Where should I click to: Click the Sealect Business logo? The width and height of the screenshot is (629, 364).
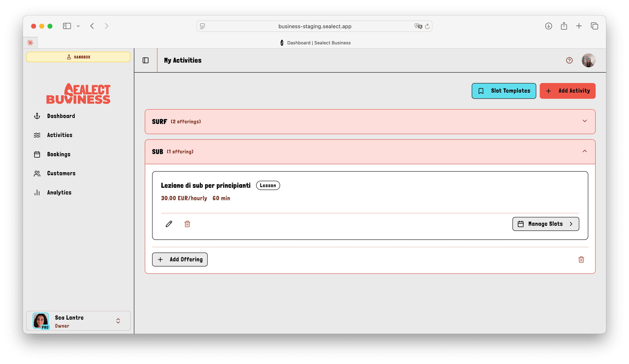point(78,93)
